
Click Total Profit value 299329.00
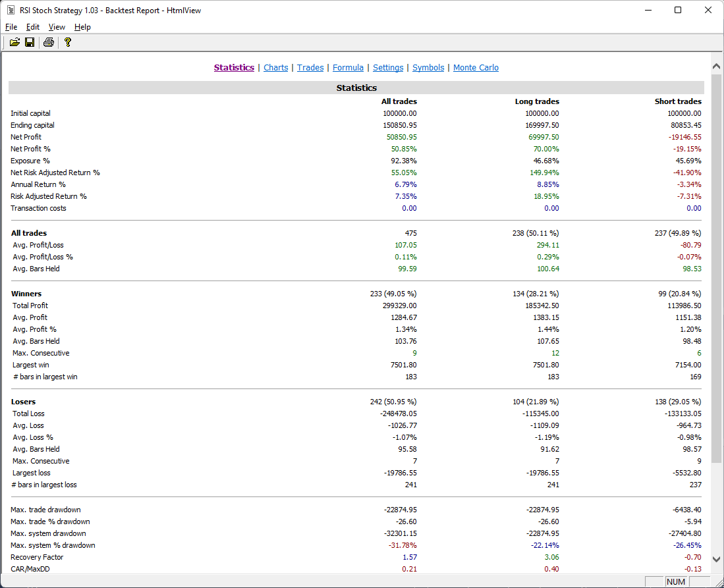pyautogui.click(x=399, y=306)
